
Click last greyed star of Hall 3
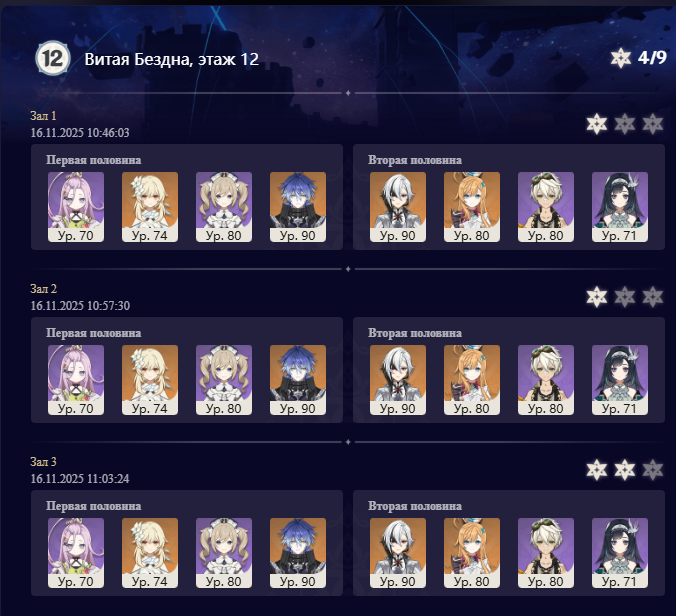653,470
